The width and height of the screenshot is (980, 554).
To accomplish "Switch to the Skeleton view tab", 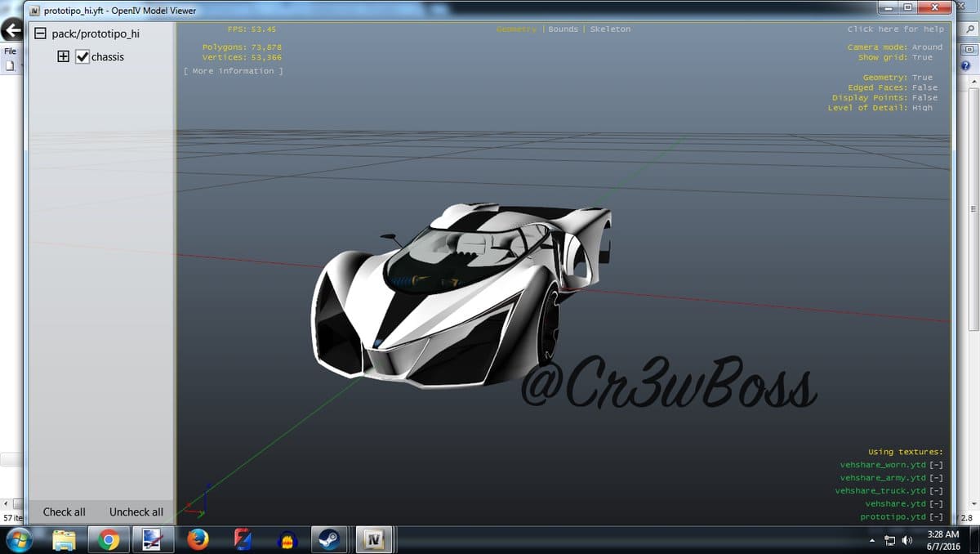I will (x=610, y=29).
